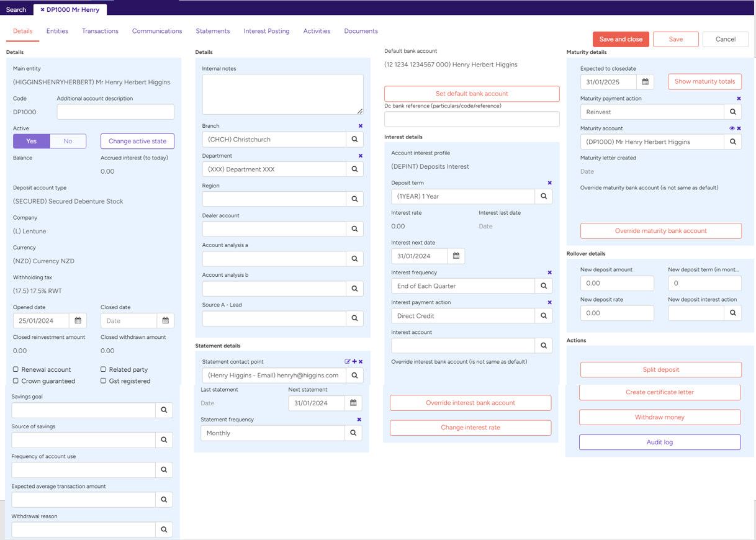Click the Save and close button
This screenshot has width=756, height=540.
point(621,39)
